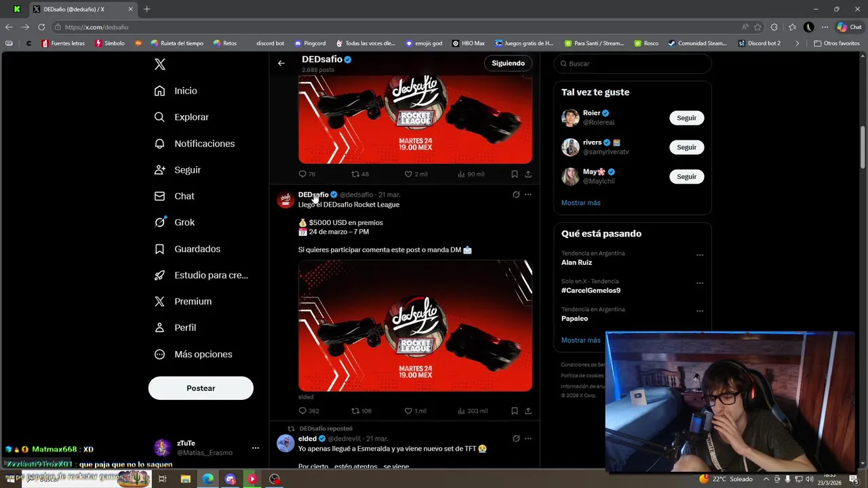Click browser back arrow
The image size is (868, 488).
[x=9, y=27]
